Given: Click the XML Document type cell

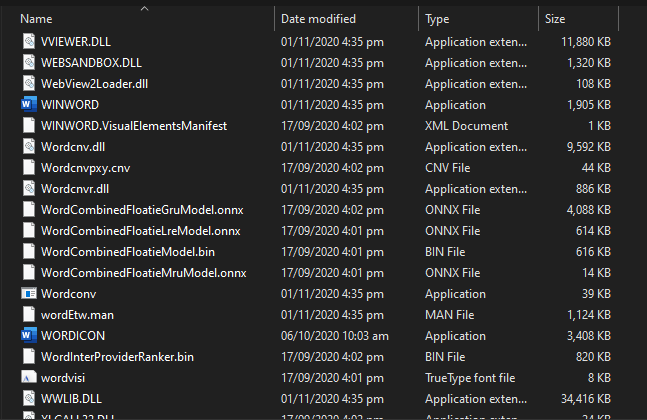Looking at the screenshot, I should (466, 126).
